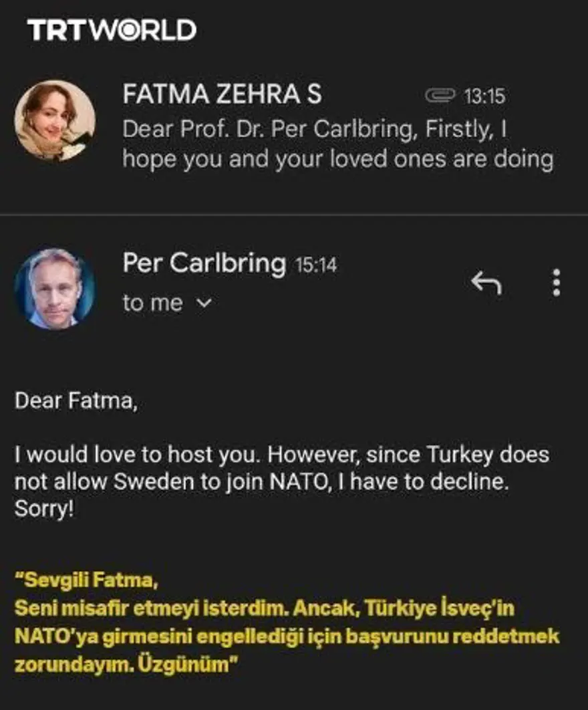
Task: Tap Per Carlbring's profile photo
Action: (55, 289)
